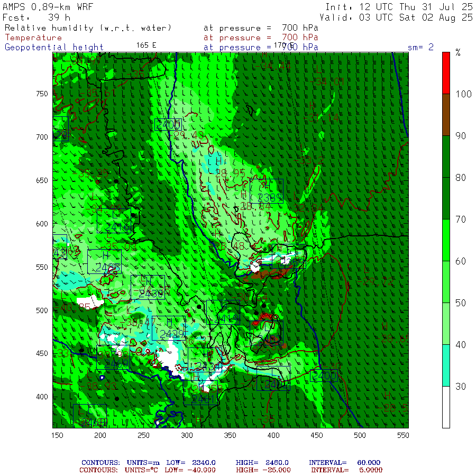Click the x-axis tick label '200'
The width and height of the screenshot is (476, 476).
pyautogui.click(x=100, y=435)
